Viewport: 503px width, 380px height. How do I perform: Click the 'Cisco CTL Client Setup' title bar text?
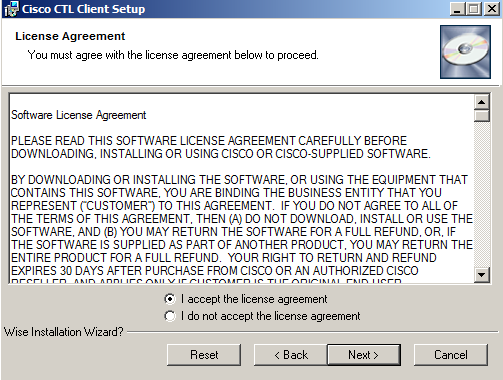tap(83, 9)
